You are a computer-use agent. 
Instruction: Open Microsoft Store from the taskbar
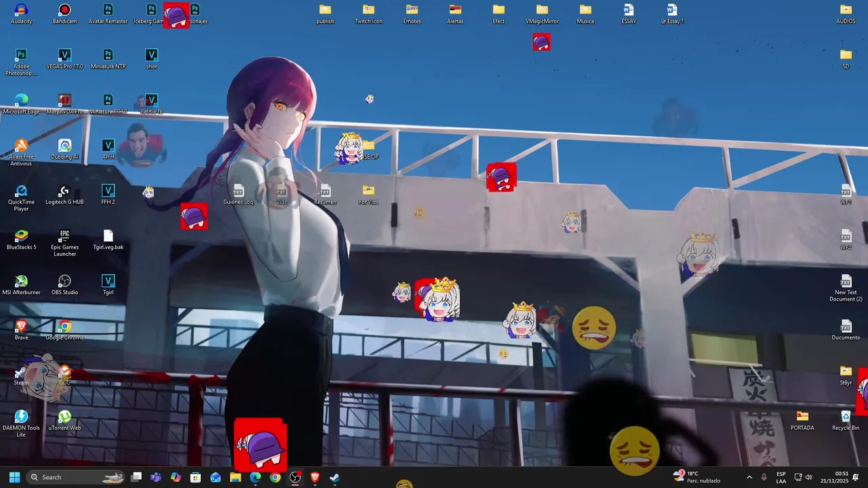coord(195,477)
